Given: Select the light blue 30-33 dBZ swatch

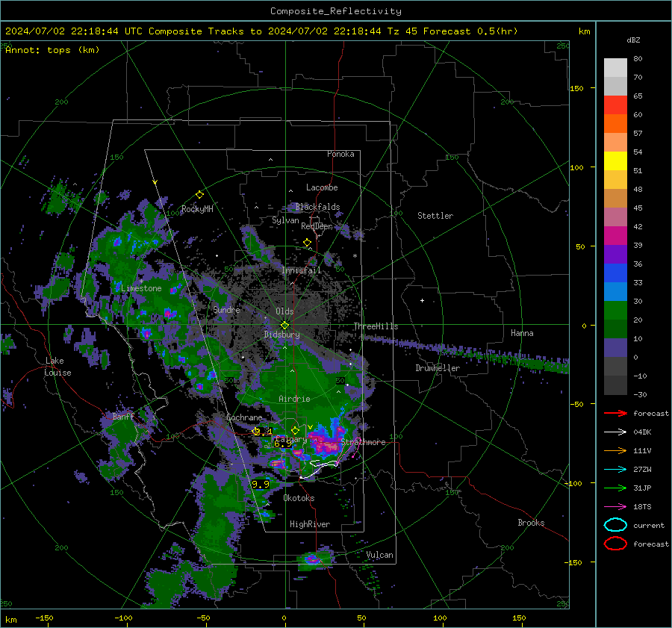Looking at the screenshot, I should pos(615,291).
